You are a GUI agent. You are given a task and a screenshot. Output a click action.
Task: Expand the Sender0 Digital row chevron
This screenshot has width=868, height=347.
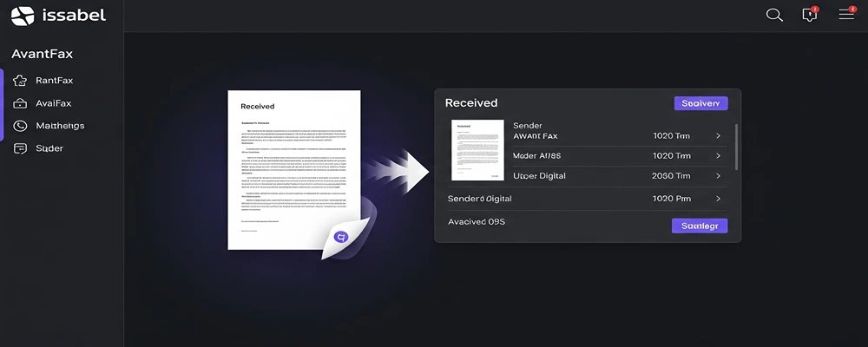[x=718, y=198]
